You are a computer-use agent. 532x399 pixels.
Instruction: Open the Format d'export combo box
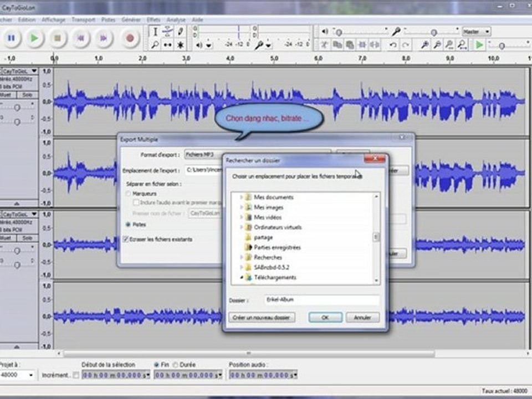[258, 155]
